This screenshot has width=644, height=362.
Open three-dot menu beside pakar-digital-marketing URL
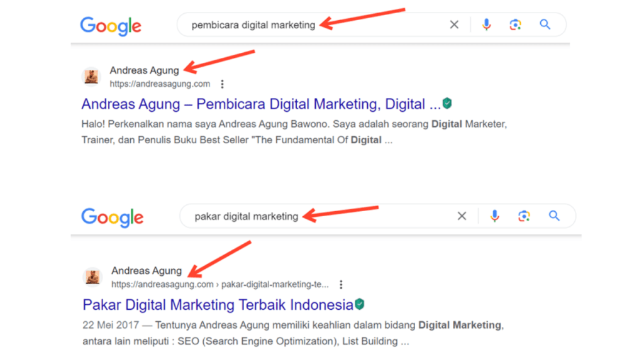pos(341,285)
